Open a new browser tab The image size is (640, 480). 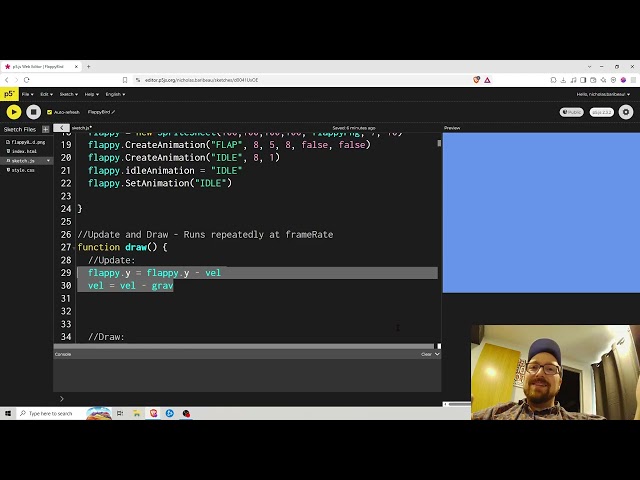click(89, 67)
